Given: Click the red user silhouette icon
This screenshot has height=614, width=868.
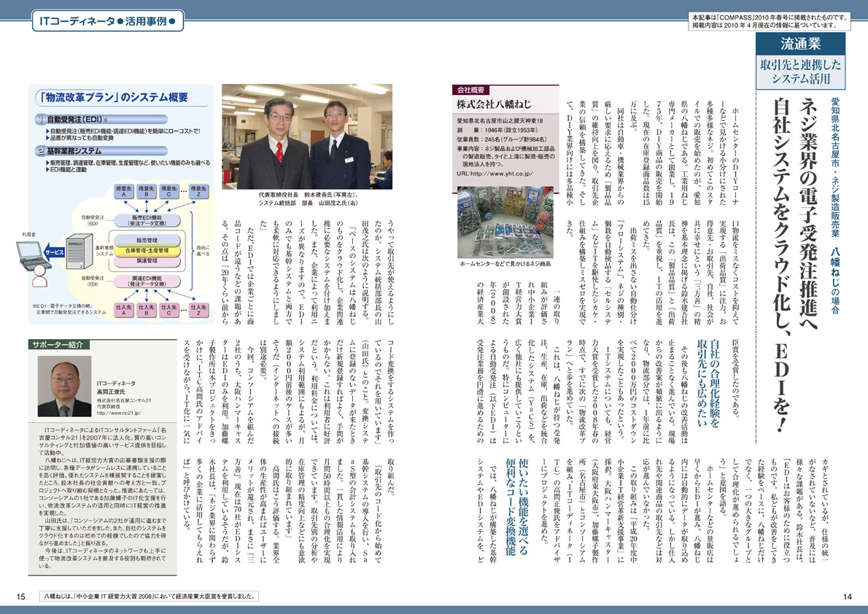Looking at the screenshot, I should click(x=40, y=275).
